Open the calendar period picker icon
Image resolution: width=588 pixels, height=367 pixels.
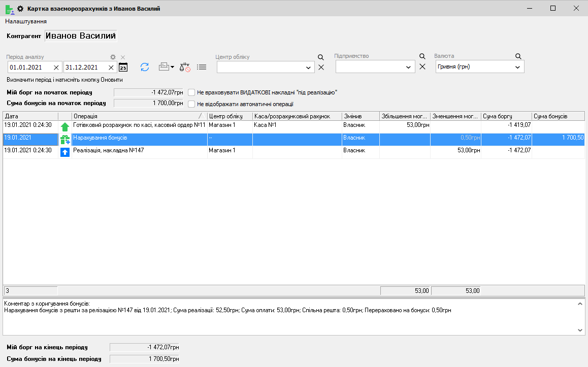click(123, 67)
